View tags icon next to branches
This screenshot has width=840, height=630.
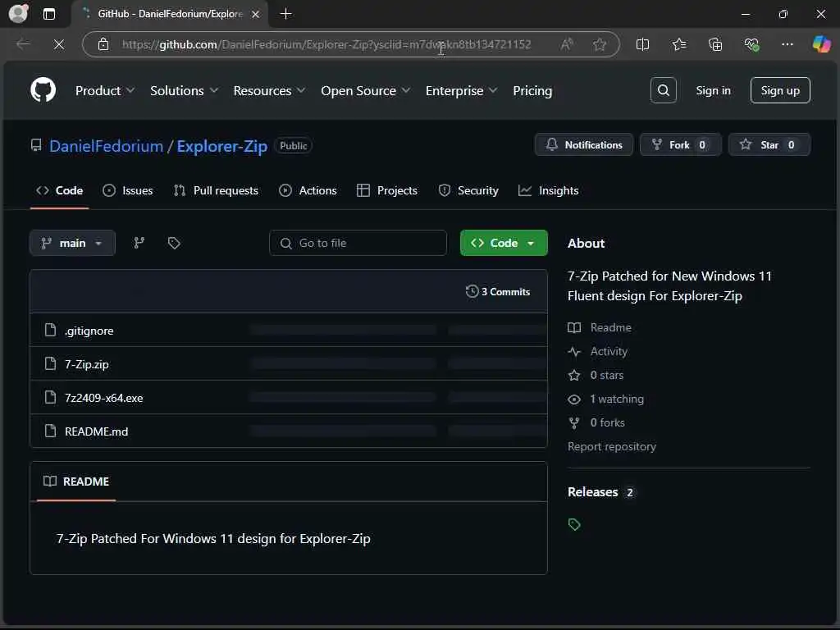(x=174, y=243)
